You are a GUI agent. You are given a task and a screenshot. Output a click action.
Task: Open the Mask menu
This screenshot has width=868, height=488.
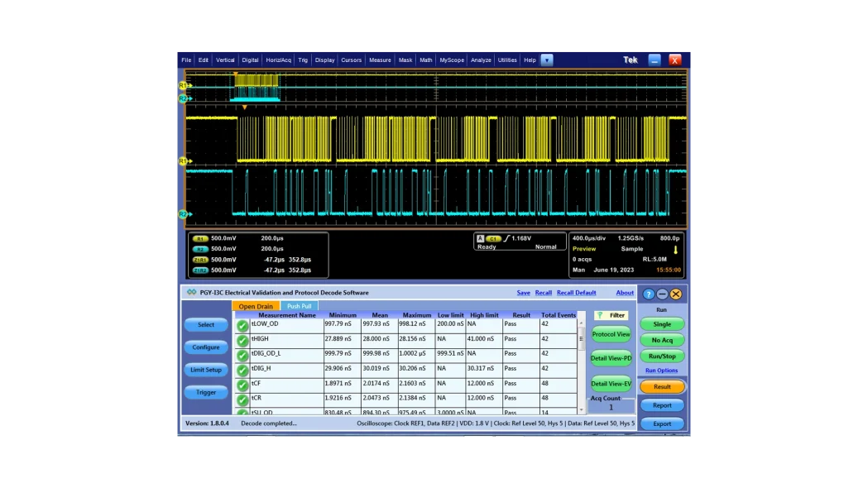tap(405, 60)
